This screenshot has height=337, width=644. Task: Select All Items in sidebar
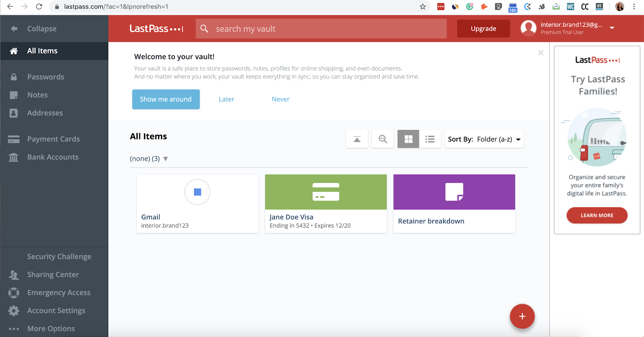tap(54, 51)
